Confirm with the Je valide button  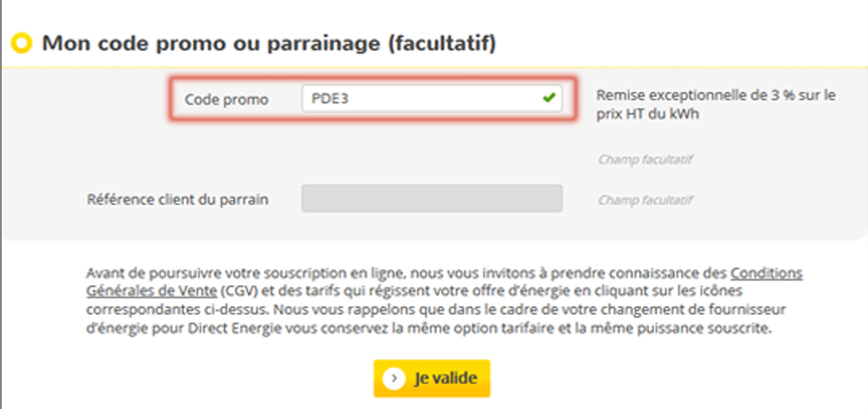coord(431,378)
